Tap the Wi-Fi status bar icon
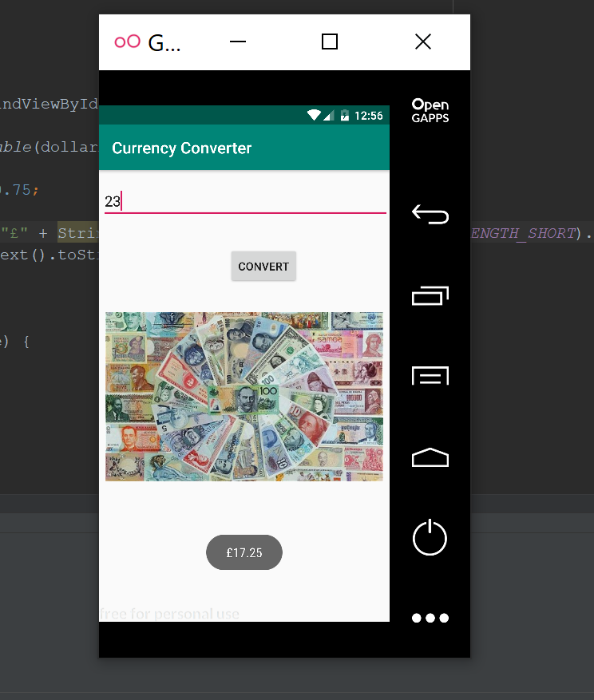 pyautogui.click(x=314, y=116)
